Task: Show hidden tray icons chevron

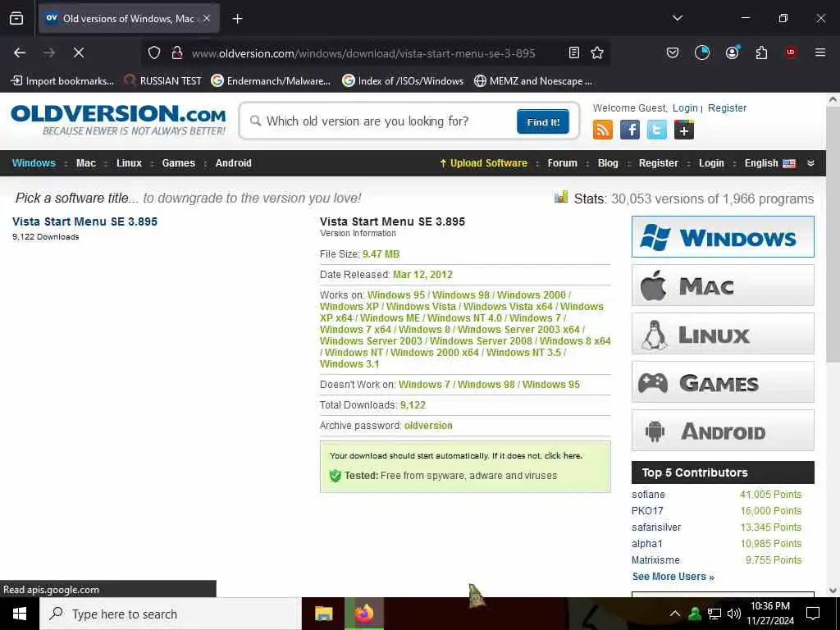Action: pyautogui.click(x=675, y=614)
